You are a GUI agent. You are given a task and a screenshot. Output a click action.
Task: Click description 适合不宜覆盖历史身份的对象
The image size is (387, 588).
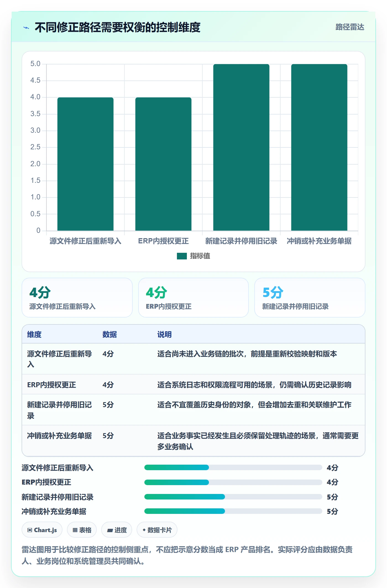click(254, 405)
